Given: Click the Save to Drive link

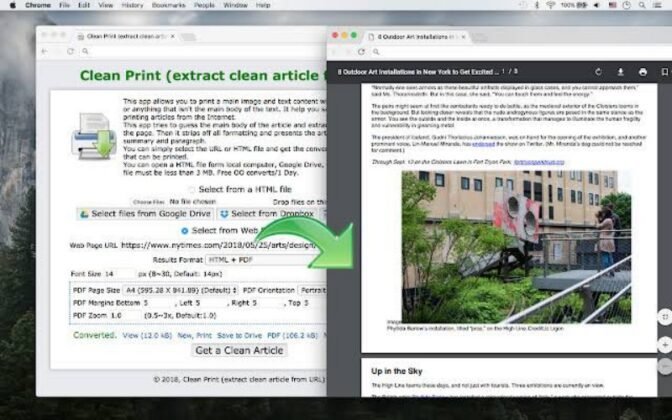Looking at the screenshot, I should click(x=239, y=335).
